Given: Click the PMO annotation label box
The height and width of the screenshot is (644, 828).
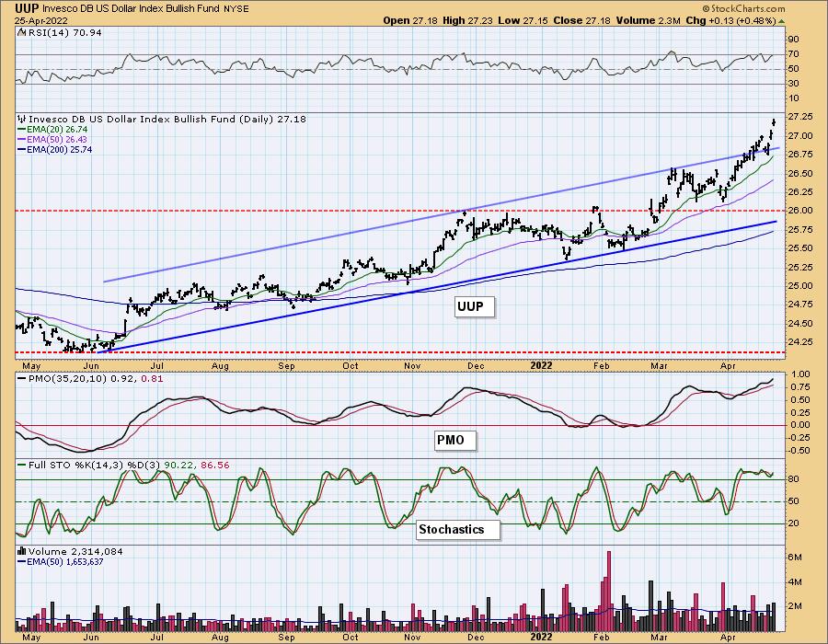Looking at the screenshot, I should (x=455, y=441).
